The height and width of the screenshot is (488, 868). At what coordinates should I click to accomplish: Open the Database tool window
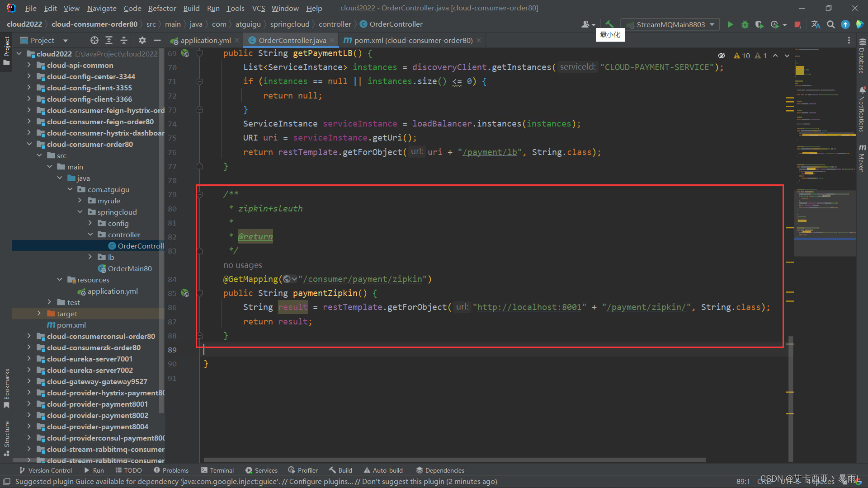point(862,56)
